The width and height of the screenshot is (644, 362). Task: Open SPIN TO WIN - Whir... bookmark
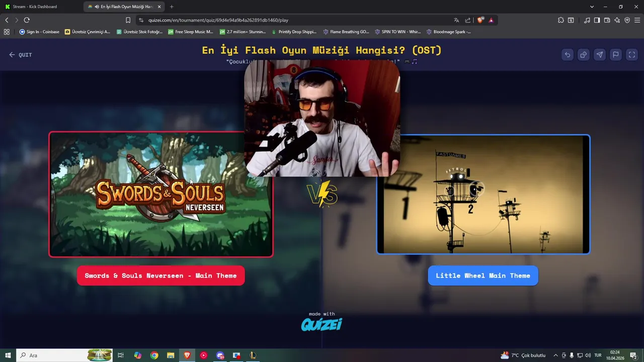point(397,32)
